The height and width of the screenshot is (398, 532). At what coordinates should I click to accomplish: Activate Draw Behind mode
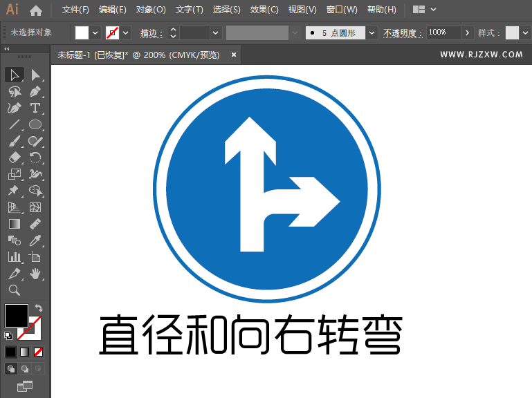pyautogui.click(x=25, y=368)
